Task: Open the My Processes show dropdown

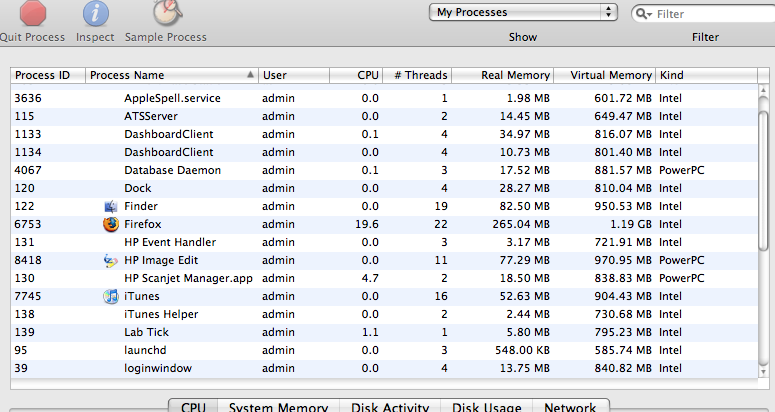Action: (523, 12)
